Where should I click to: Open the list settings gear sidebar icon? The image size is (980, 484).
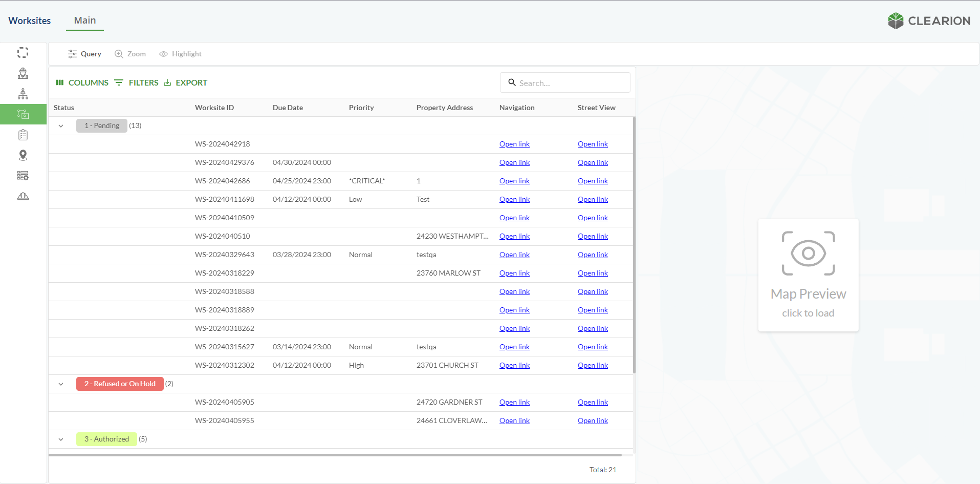tap(23, 176)
